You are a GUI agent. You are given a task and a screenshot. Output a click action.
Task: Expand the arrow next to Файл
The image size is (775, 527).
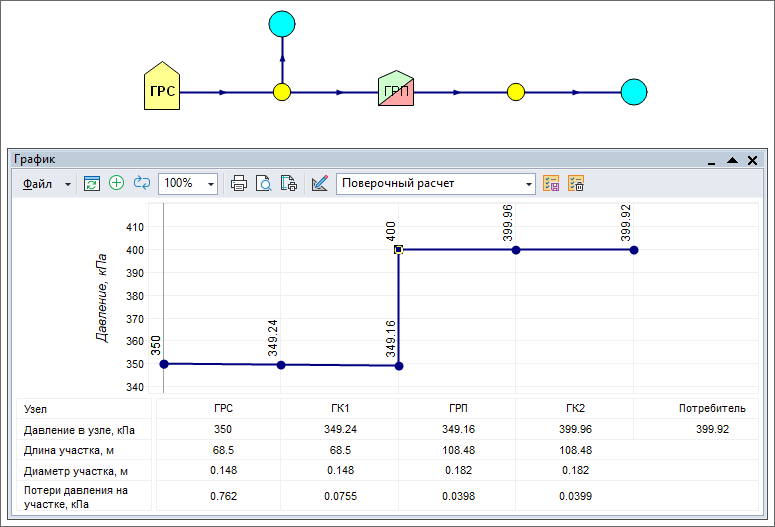pyautogui.click(x=68, y=184)
